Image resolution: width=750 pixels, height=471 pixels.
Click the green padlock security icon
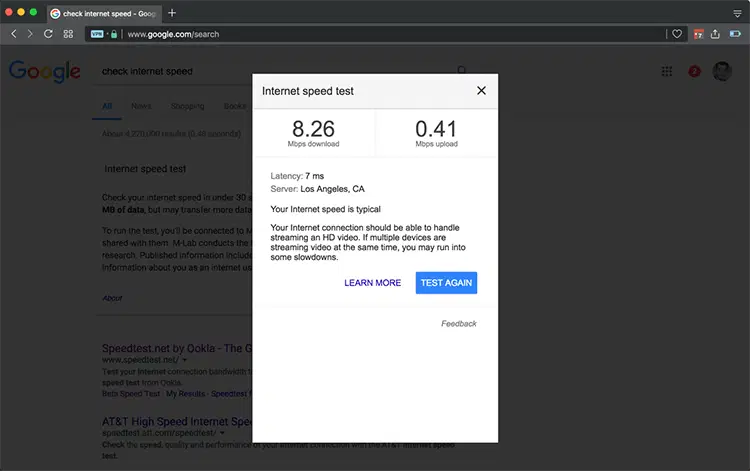click(114, 34)
